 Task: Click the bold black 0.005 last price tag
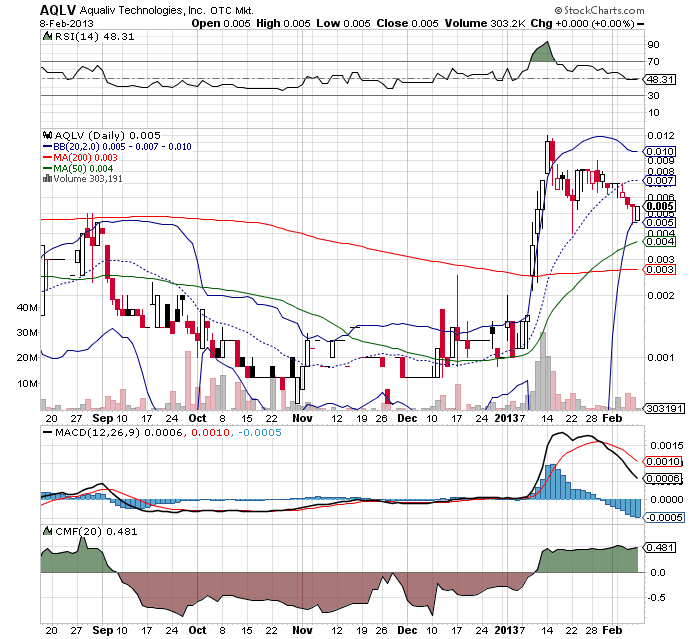tap(660, 206)
